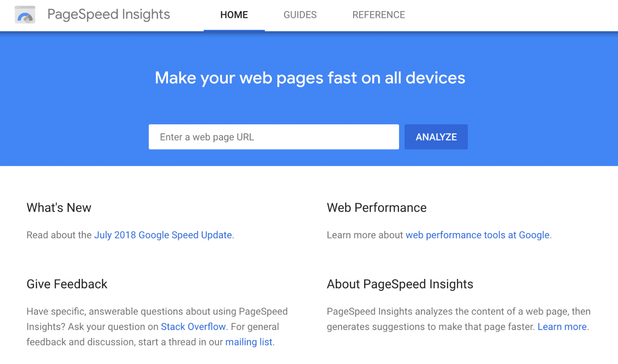Visit the mailing list link
The height and width of the screenshot is (364, 618).
point(249,342)
